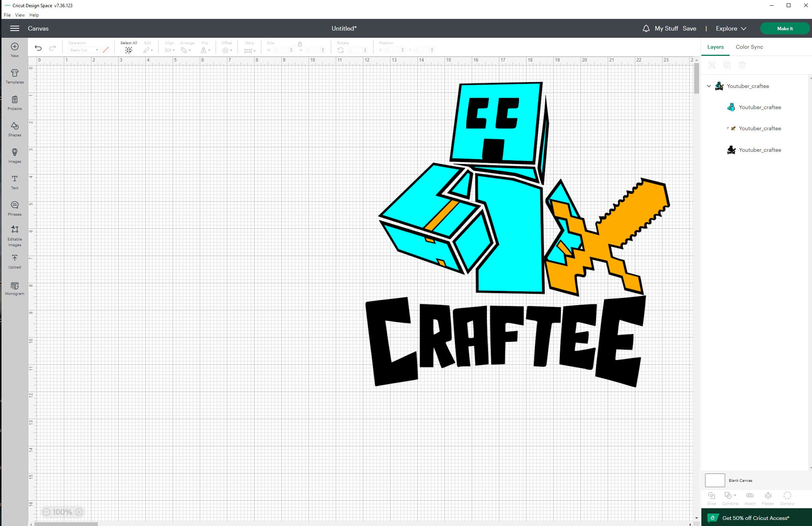The width and height of the screenshot is (812, 526).
Task: Open the File menu
Action: 7,15
